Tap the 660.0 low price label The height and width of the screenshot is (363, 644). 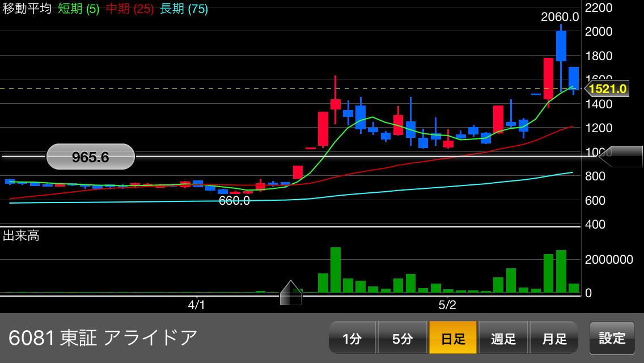point(234,201)
